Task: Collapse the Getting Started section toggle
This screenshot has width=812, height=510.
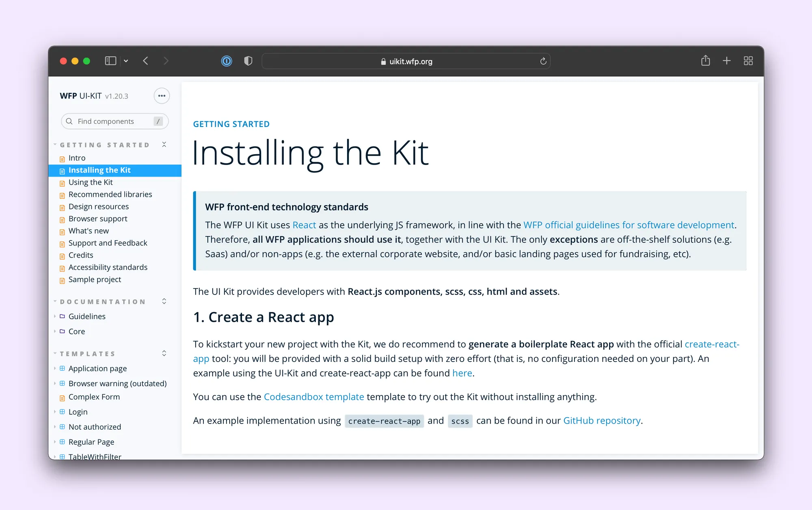Action: coord(164,144)
